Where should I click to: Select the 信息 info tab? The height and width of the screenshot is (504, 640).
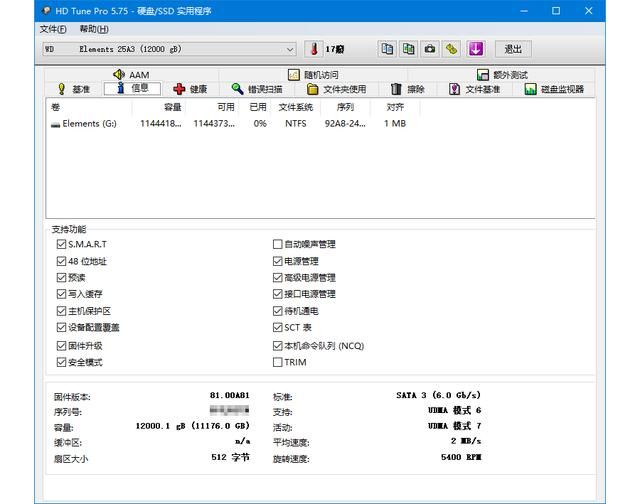coord(132,88)
